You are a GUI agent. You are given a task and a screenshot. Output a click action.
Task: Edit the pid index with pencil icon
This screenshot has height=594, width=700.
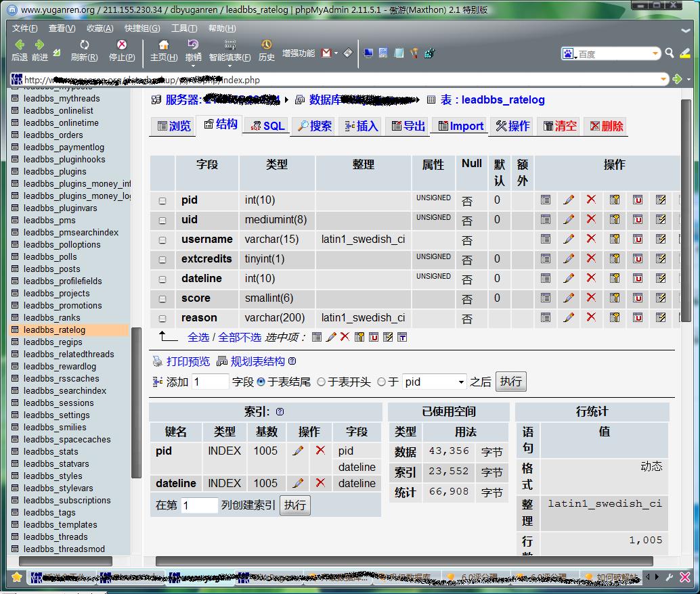[x=298, y=451]
